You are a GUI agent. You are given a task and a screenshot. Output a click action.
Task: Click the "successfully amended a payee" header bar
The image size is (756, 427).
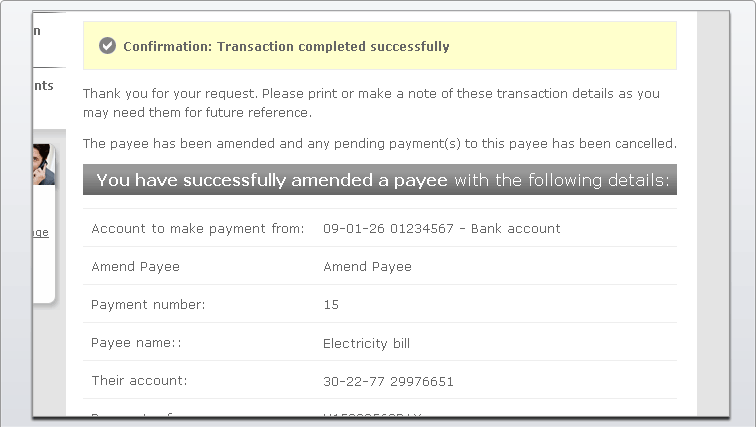380,181
